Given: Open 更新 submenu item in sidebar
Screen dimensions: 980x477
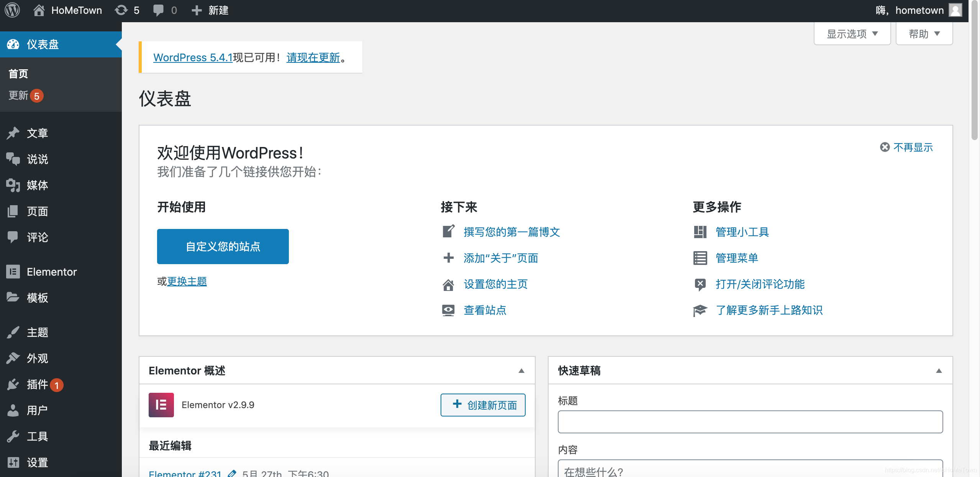Looking at the screenshot, I should [x=18, y=95].
